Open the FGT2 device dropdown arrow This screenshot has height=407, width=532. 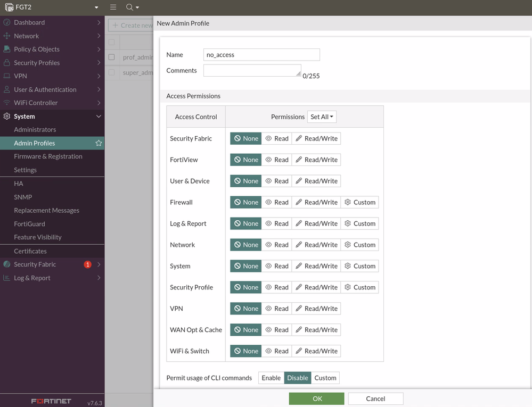click(x=96, y=7)
